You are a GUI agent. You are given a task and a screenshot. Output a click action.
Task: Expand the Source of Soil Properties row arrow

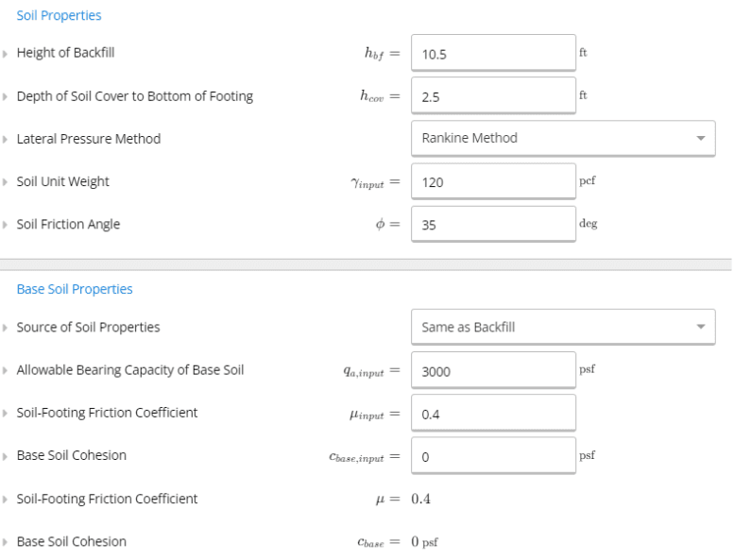coord(5,328)
